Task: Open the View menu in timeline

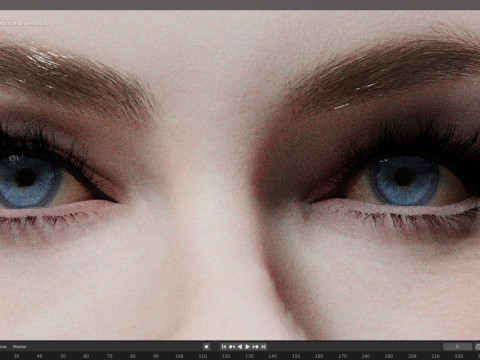Action: pos(3,347)
